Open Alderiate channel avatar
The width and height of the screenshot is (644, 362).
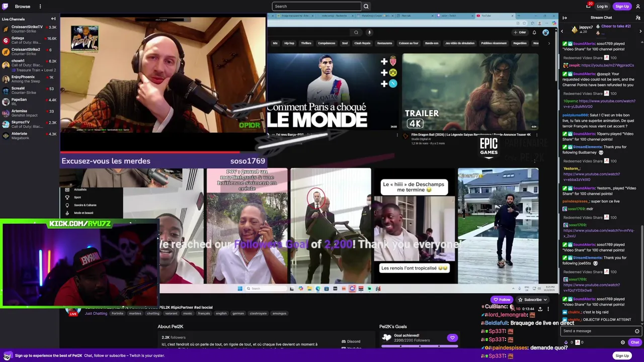coord(6,136)
